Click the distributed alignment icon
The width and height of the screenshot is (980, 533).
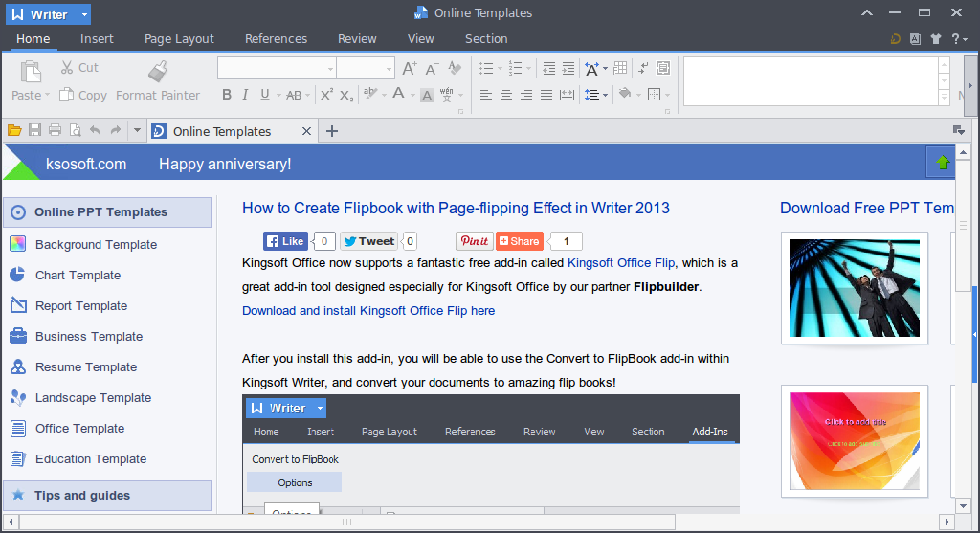tap(567, 95)
